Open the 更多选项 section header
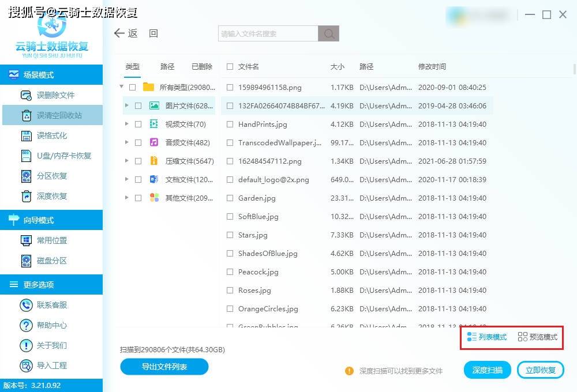This screenshot has height=392, width=577. (51, 284)
